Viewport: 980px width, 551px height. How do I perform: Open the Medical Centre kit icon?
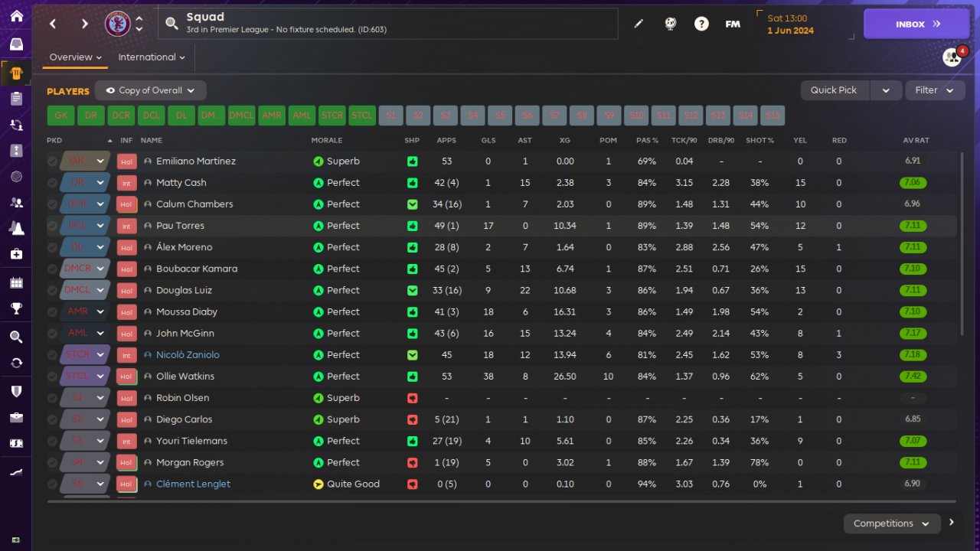(x=16, y=254)
